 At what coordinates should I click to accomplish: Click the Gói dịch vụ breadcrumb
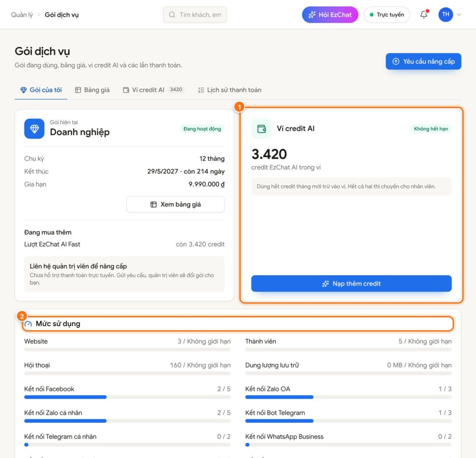click(62, 14)
